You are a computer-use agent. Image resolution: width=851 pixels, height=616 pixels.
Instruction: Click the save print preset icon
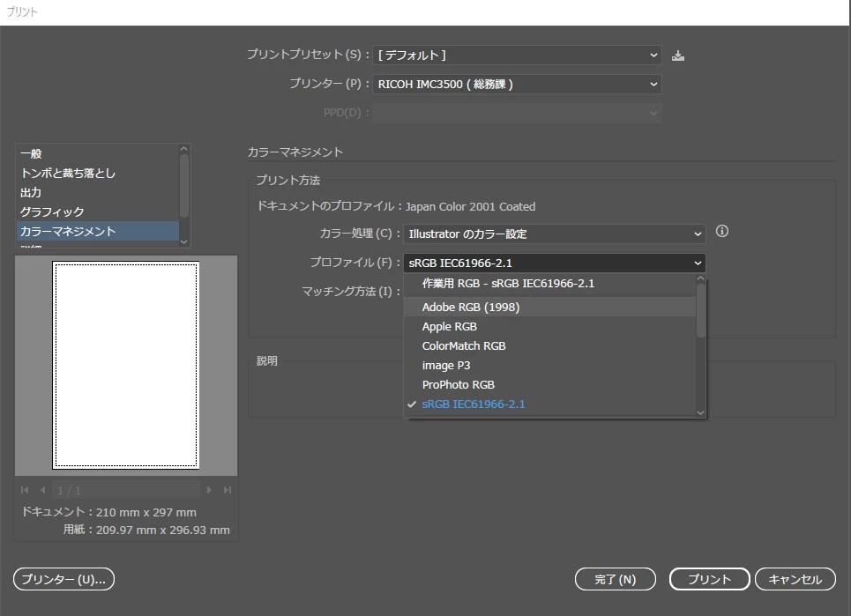point(678,56)
